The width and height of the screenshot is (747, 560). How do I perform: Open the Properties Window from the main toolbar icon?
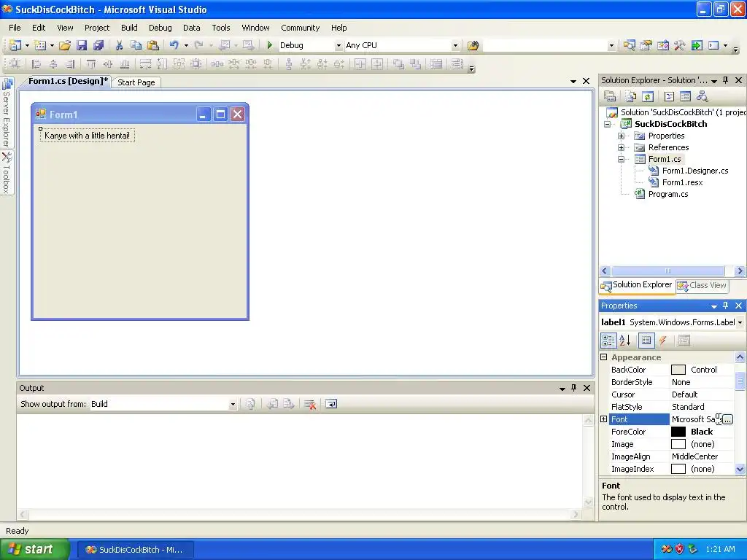coord(646,45)
